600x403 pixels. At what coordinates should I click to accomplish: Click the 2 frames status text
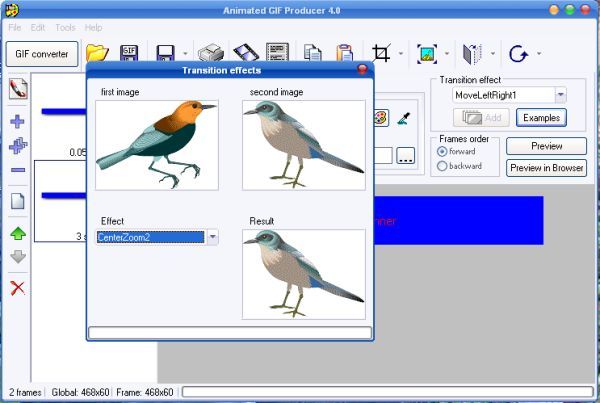coord(25,392)
